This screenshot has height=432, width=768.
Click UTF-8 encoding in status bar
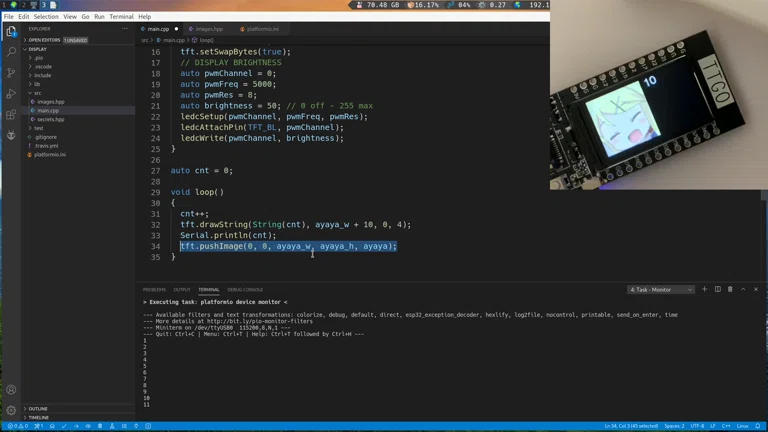point(697,426)
